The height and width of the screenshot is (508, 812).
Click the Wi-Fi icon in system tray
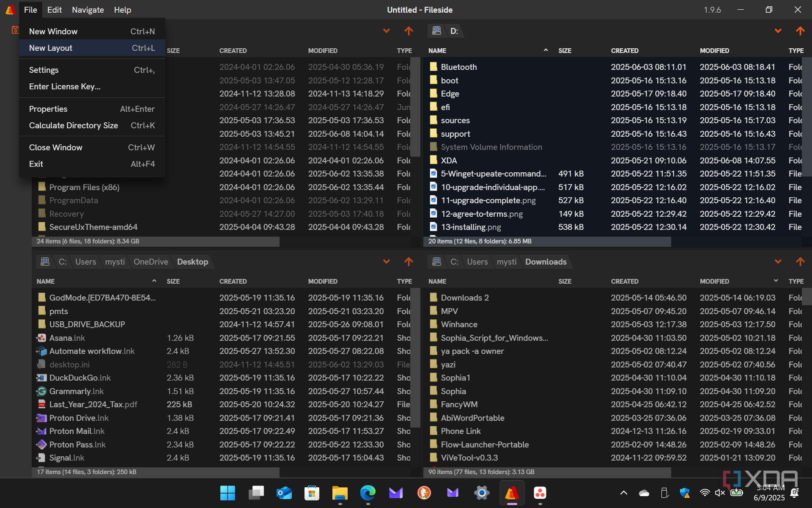705,493
